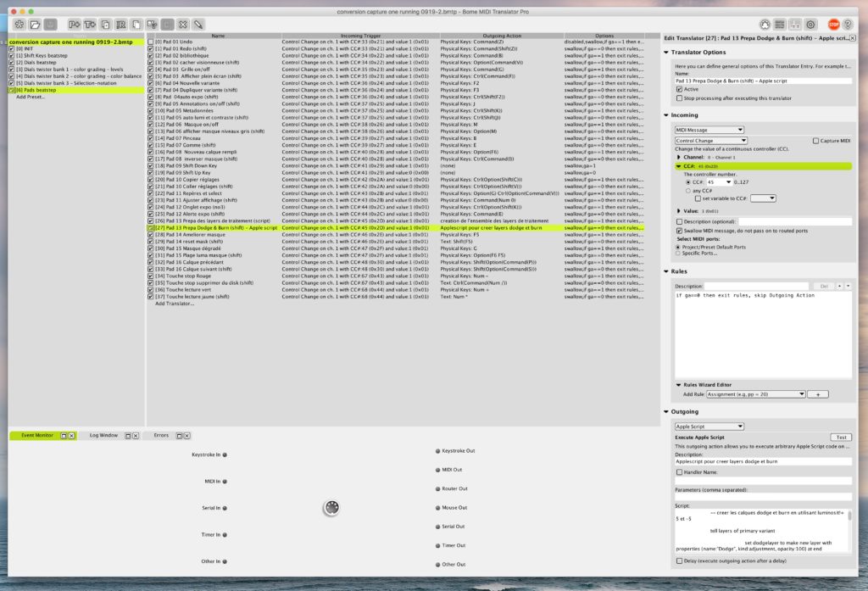Click the Edit pencil toolbar icon

pyautogui.click(x=198, y=25)
